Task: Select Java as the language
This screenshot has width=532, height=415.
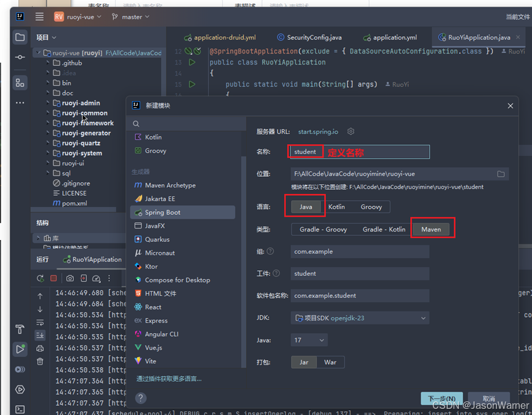Action: pyautogui.click(x=306, y=207)
